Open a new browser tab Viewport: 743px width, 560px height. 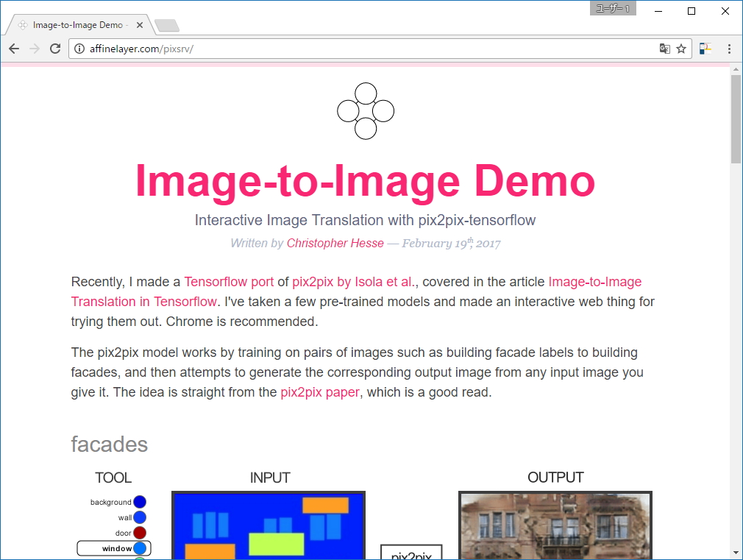[166, 24]
